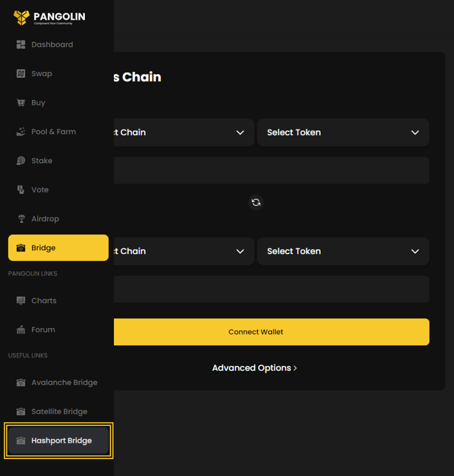Expand the bottom Select Chain dropdown
Viewport: 454px width, 476px height.
(184, 251)
